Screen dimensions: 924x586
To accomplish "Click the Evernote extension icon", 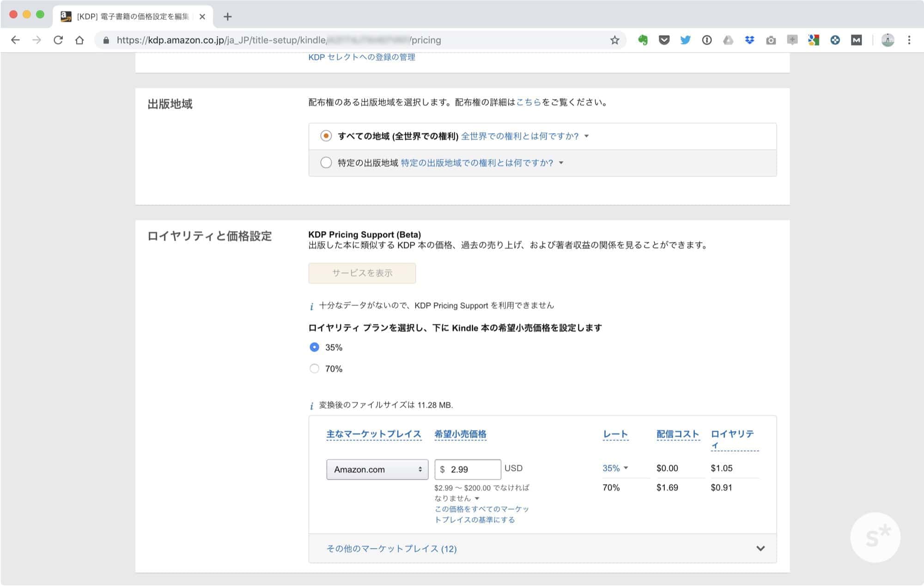I will [x=643, y=40].
